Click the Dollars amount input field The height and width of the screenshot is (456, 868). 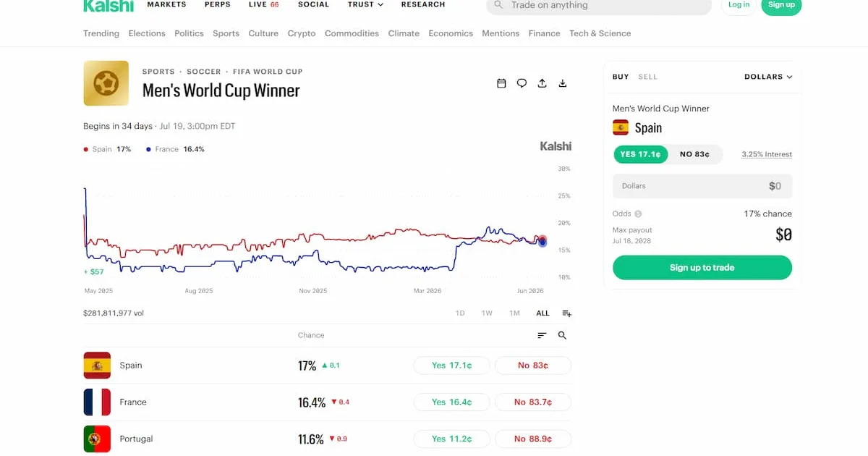coord(702,186)
